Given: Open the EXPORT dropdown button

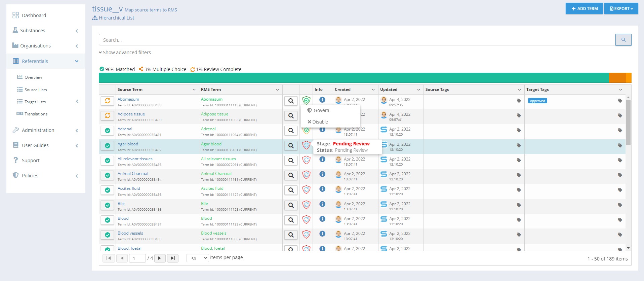Looking at the screenshot, I should point(621,9).
